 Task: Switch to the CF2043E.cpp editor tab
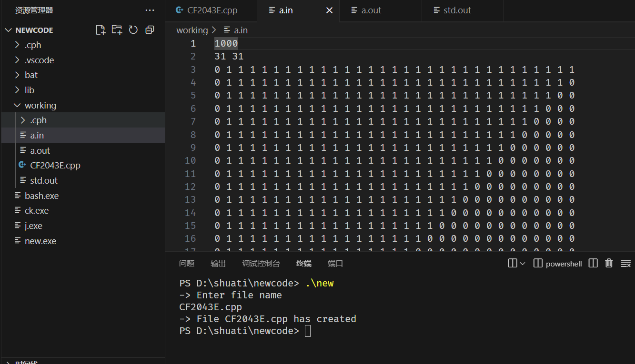click(212, 10)
